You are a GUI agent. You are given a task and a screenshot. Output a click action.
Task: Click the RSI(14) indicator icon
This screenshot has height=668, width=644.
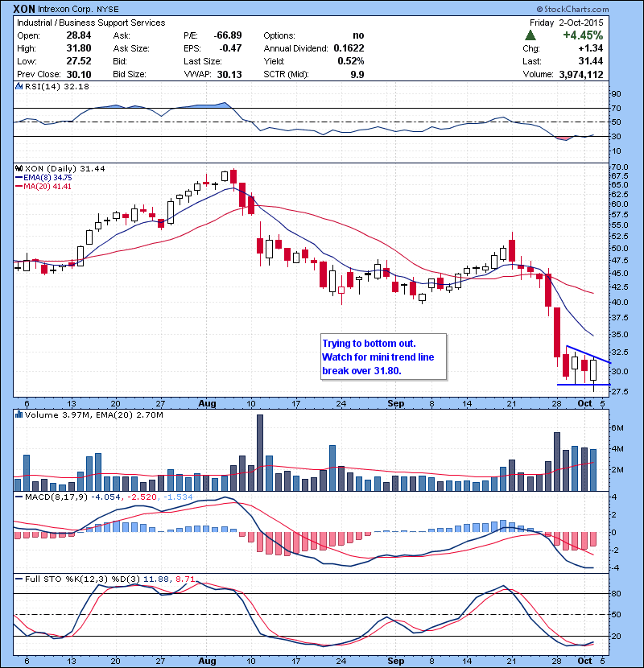pyautogui.click(x=19, y=86)
